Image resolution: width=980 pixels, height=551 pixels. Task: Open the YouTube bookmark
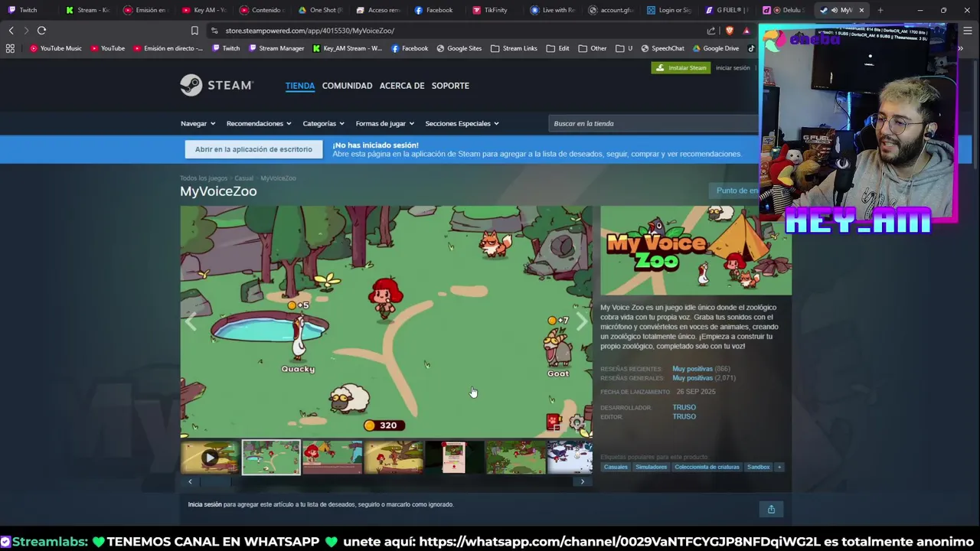(x=107, y=48)
